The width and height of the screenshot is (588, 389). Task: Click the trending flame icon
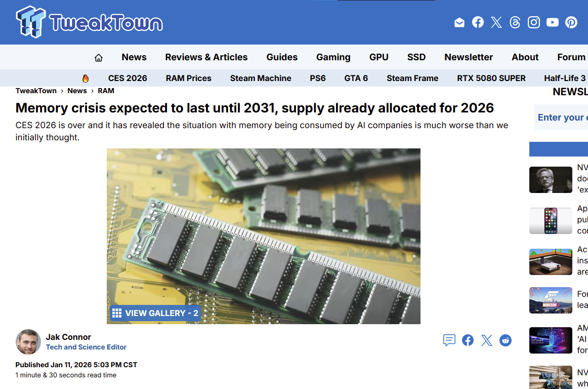86,79
